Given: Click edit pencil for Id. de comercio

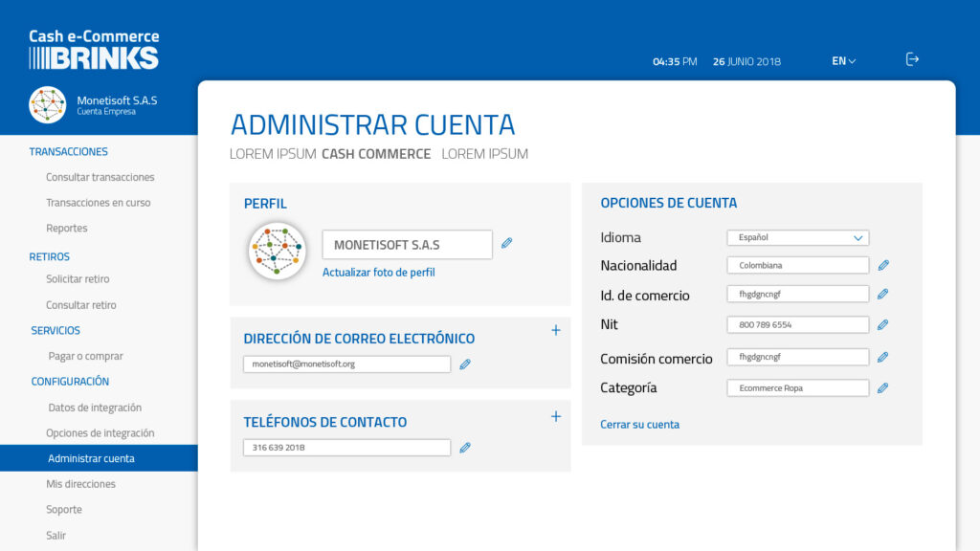Looking at the screenshot, I should [x=883, y=294].
